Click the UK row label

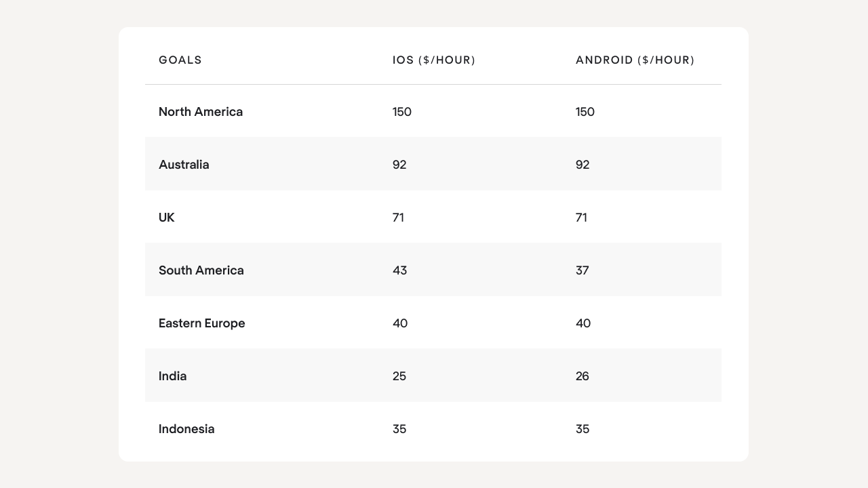pyautogui.click(x=167, y=218)
